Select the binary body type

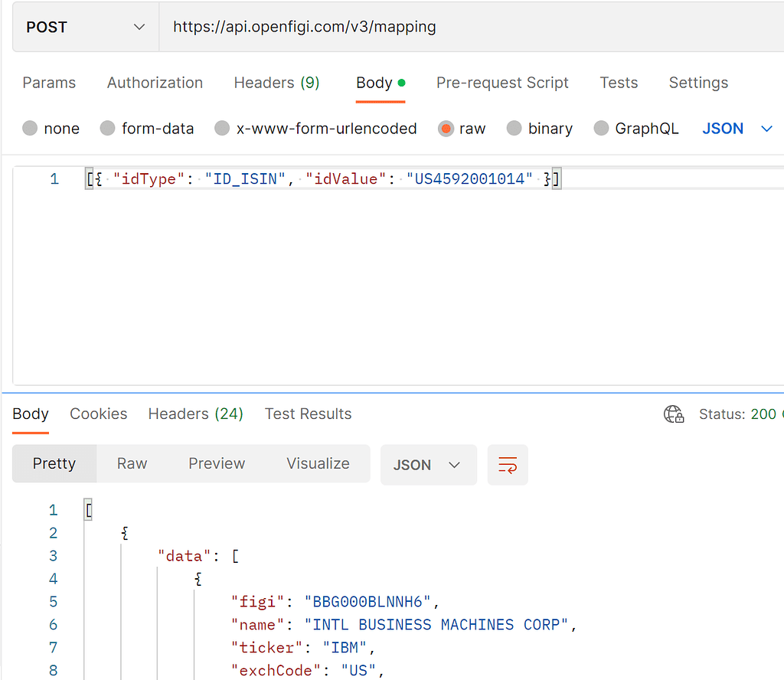[x=540, y=129]
